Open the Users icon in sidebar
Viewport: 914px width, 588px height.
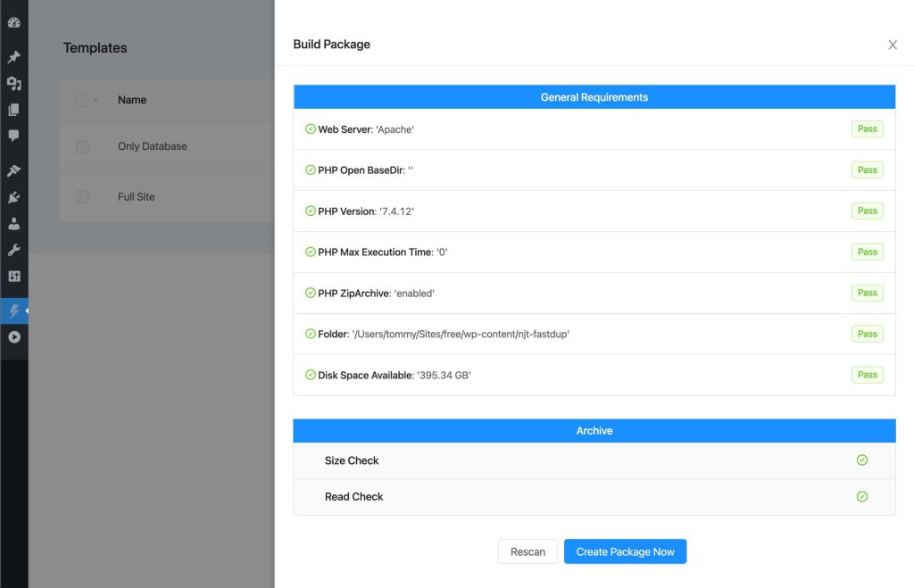[x=13, y=223]
